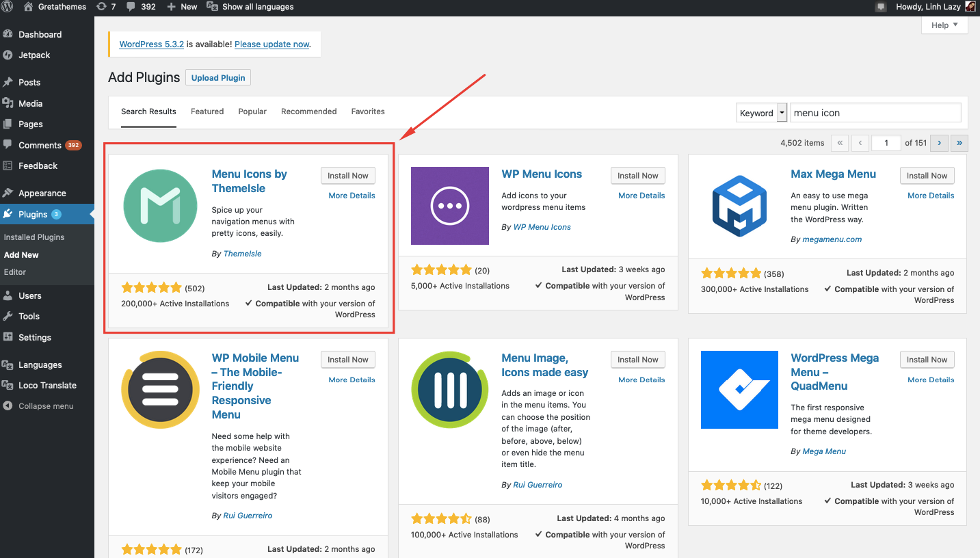The width and height of the screenshot is (980, 558).
Task: Click the current page number field
Action: tap(886, 143)
